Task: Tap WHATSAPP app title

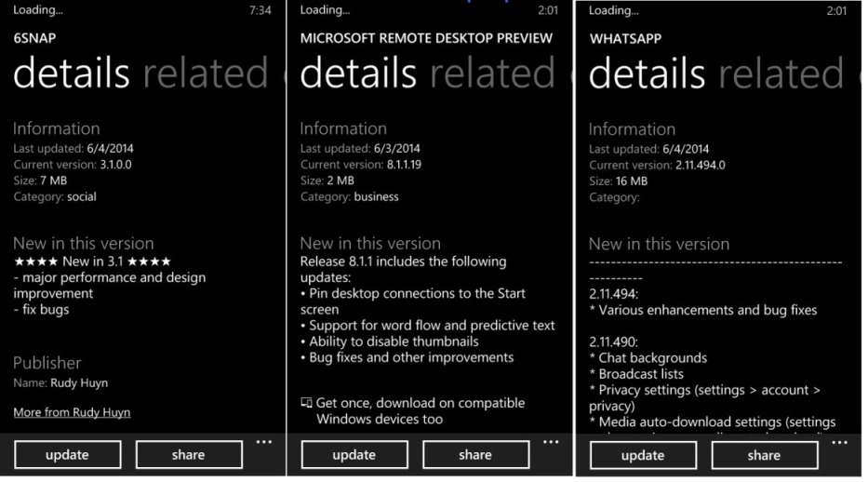Action: pyautogui.click(x=625, y=39)
